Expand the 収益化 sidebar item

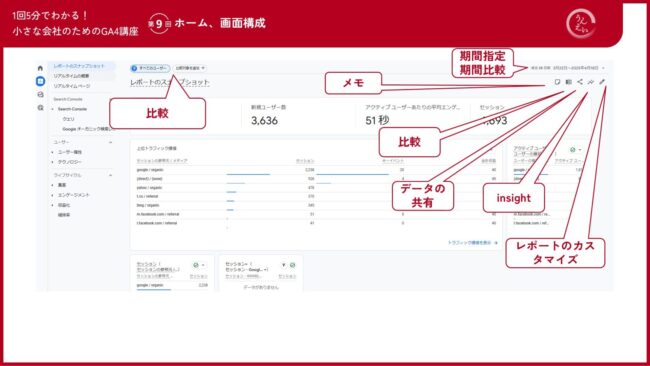[53, 205]
